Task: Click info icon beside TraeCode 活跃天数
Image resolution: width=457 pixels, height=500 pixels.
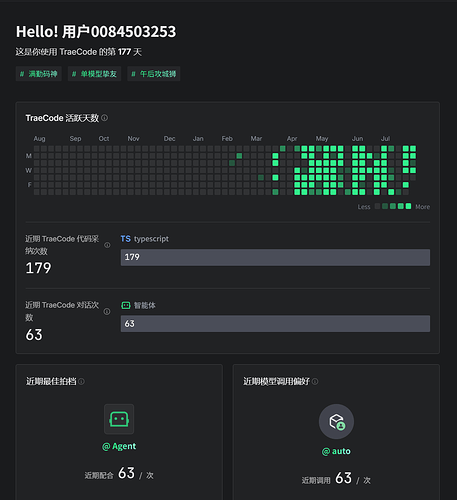Action: point(104,118)
